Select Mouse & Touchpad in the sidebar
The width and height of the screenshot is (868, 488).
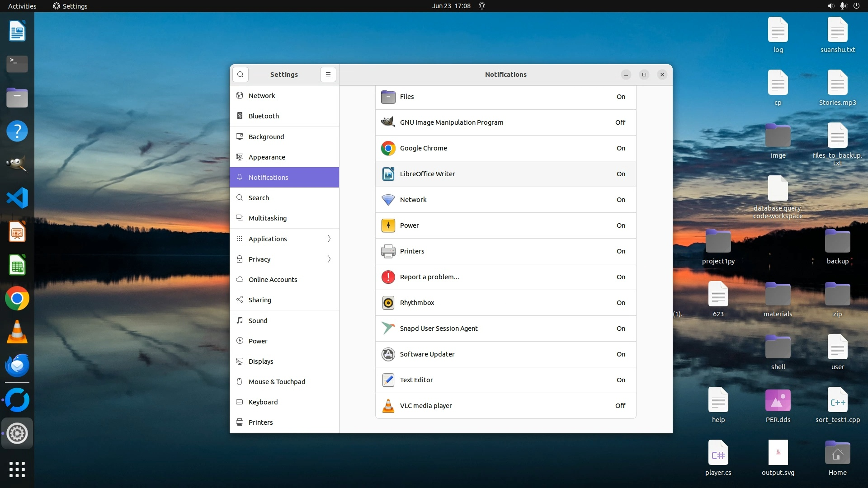[x=277, y=382]
